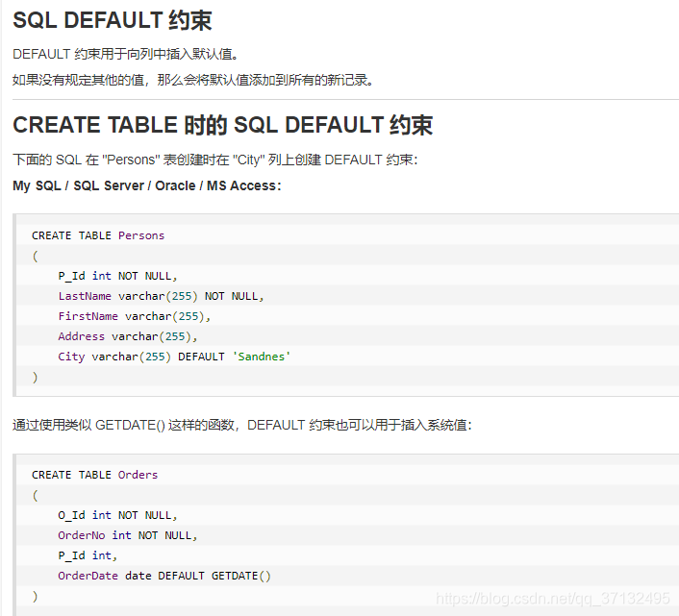Click the code line "OrderDate date DEFAULT GETDATE()"
The height and width of the screenshot is (616, 679).
(164, 576)
